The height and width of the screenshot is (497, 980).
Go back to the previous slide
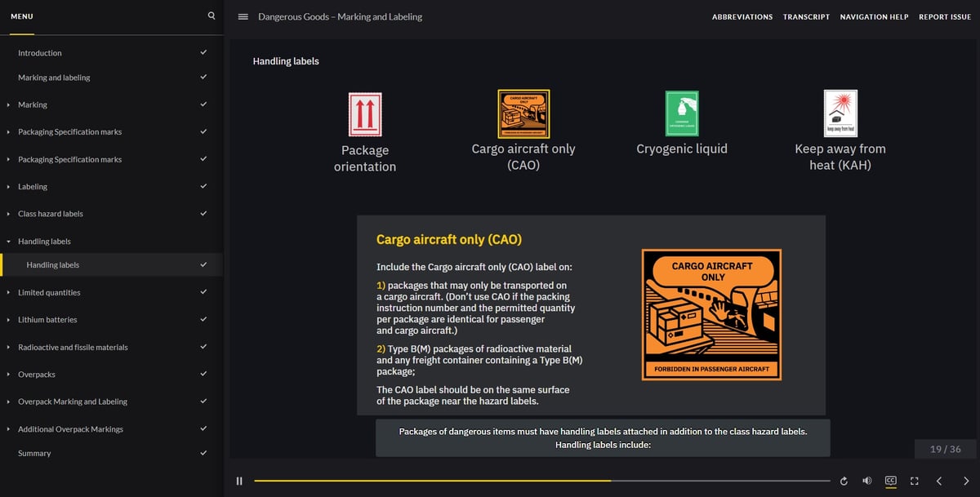(938, 481)
